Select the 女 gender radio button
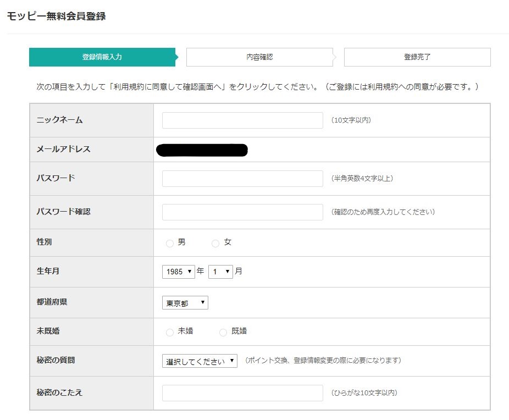 (215, 243)
